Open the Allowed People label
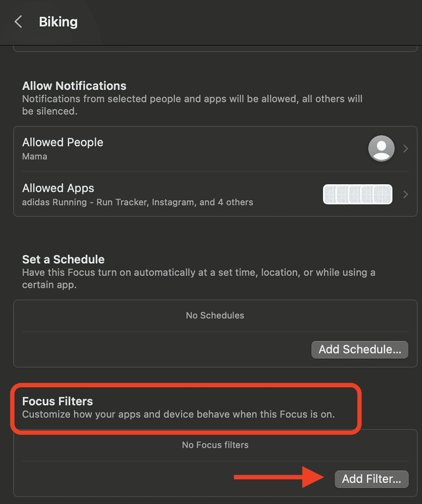The height and width of the screenshot is (504, 422). click(62, 142)
